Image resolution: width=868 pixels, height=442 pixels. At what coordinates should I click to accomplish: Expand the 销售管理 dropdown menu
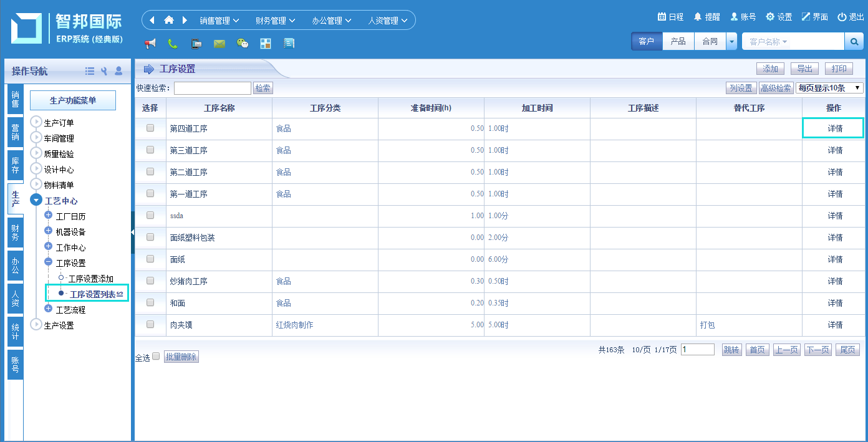[x=219, y=21]
